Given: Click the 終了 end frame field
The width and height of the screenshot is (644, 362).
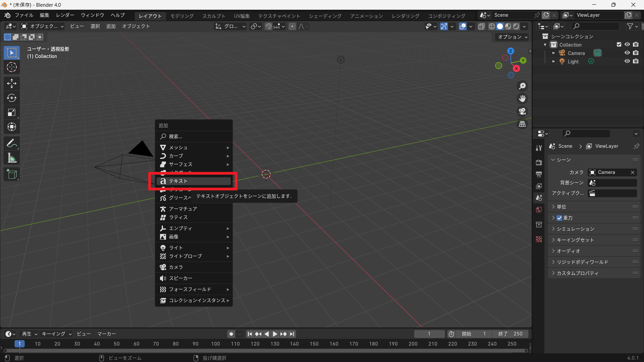Looking at the screenshot, I should click(510, 334).
